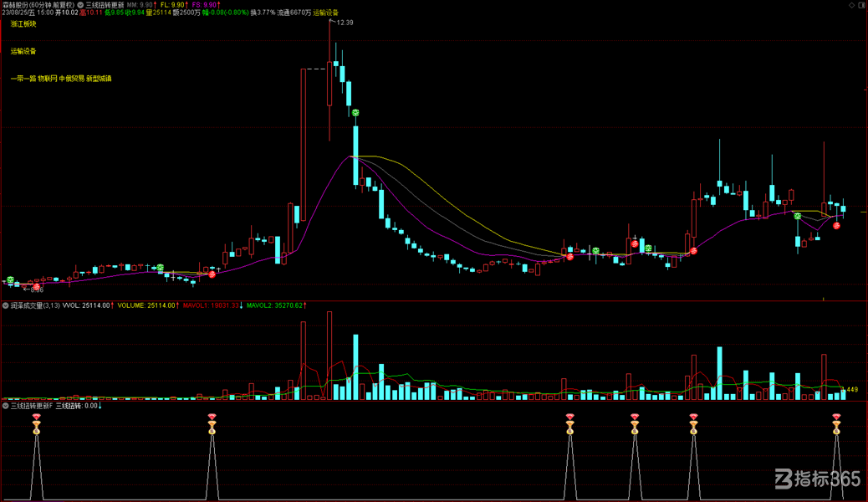
Task: Expand the 润泽成交量 volume indicator dropdown
Action: coord(6,305)
